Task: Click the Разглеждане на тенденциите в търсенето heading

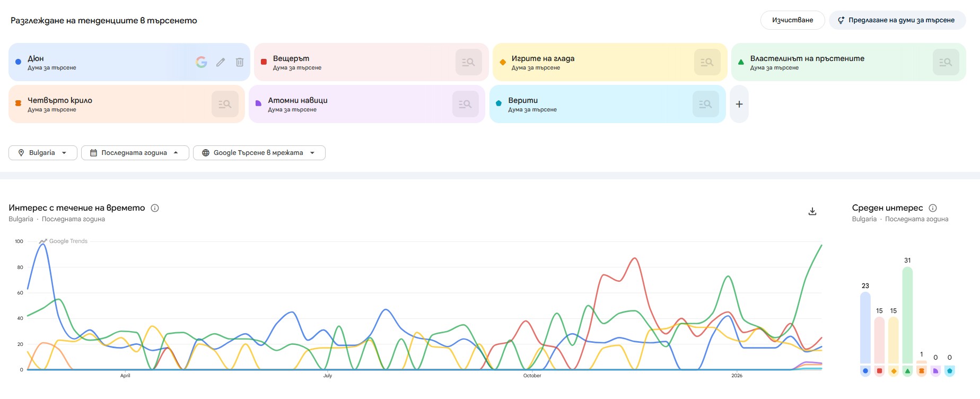Action: pos(104,21)
